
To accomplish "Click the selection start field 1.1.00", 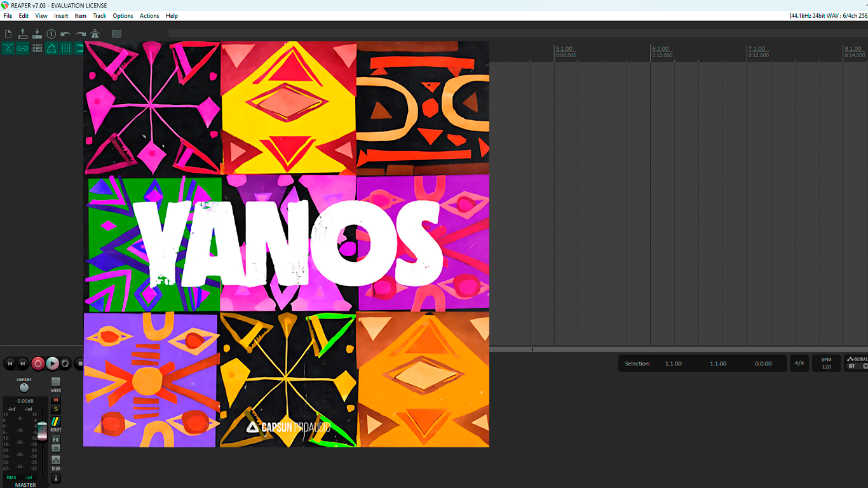I will click(674, 363).
